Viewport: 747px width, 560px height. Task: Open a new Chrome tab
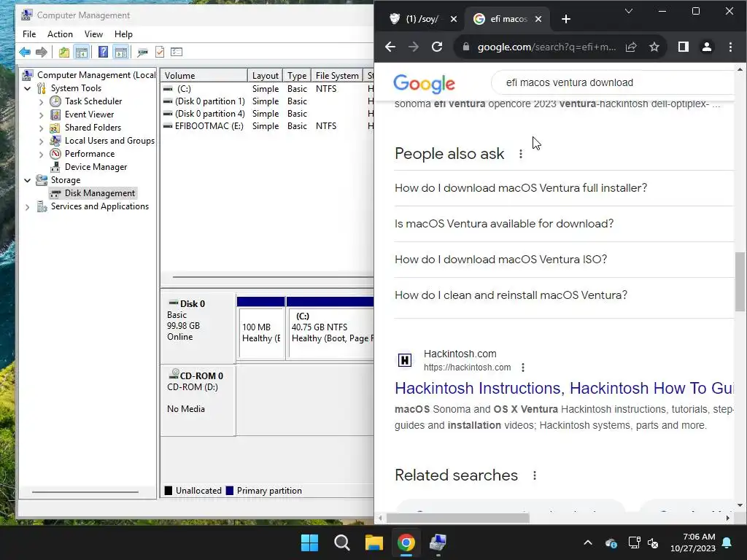566,19
